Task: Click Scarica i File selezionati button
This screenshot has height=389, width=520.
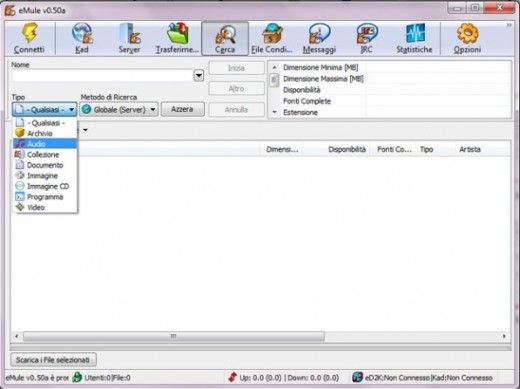Action: pos(53,360)
